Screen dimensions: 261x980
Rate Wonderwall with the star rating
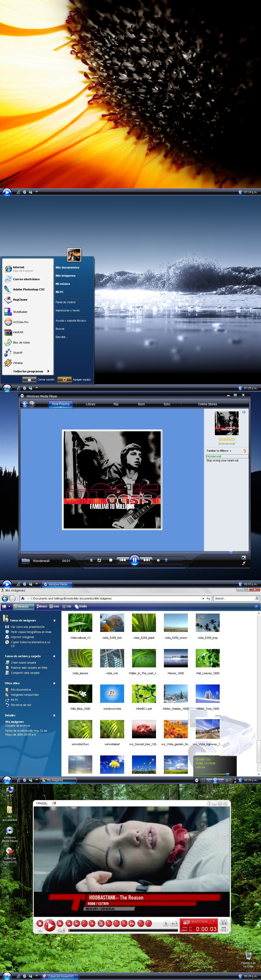[227, 439]
